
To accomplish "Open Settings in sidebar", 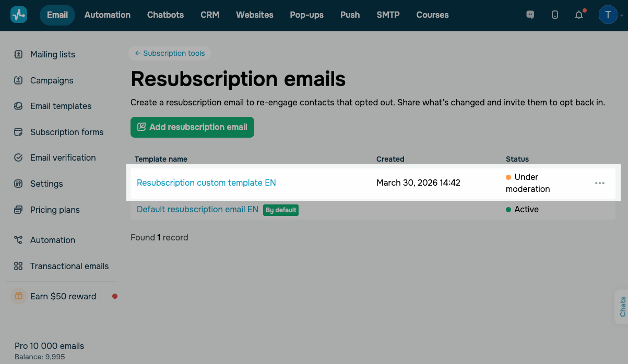I will (46, 184).
